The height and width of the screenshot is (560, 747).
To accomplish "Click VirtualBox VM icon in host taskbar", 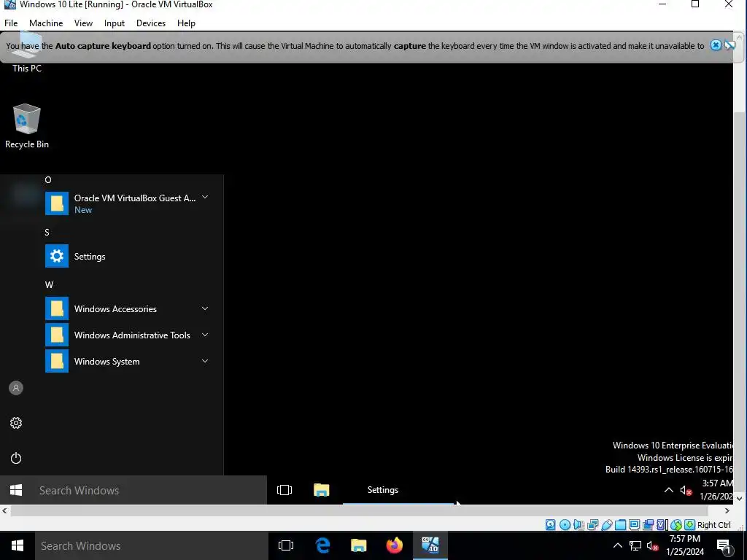I will pos(430,545).
